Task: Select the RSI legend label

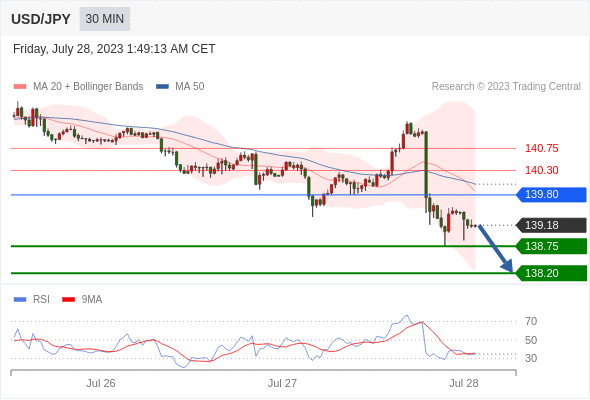Action: 41,300
